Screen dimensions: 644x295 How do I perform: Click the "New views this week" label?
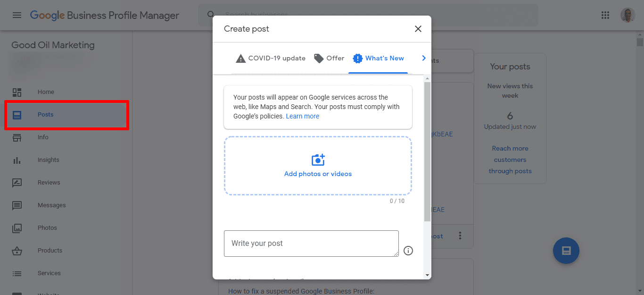510,91
